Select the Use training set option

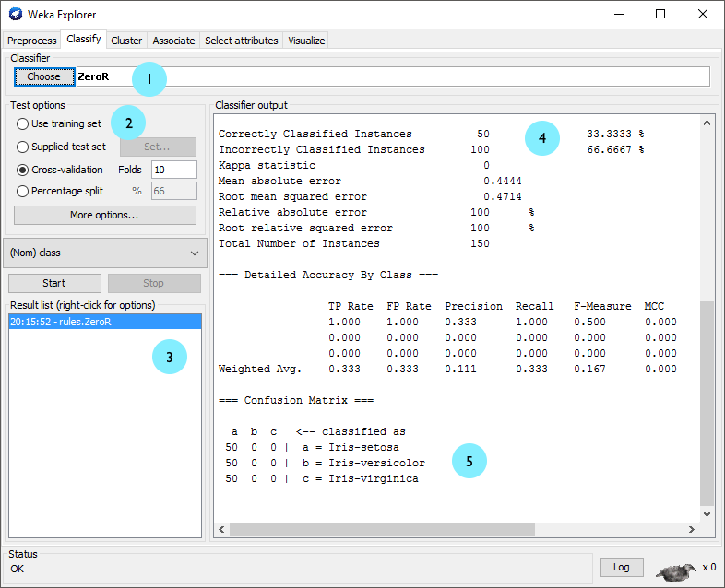point(23,123)
